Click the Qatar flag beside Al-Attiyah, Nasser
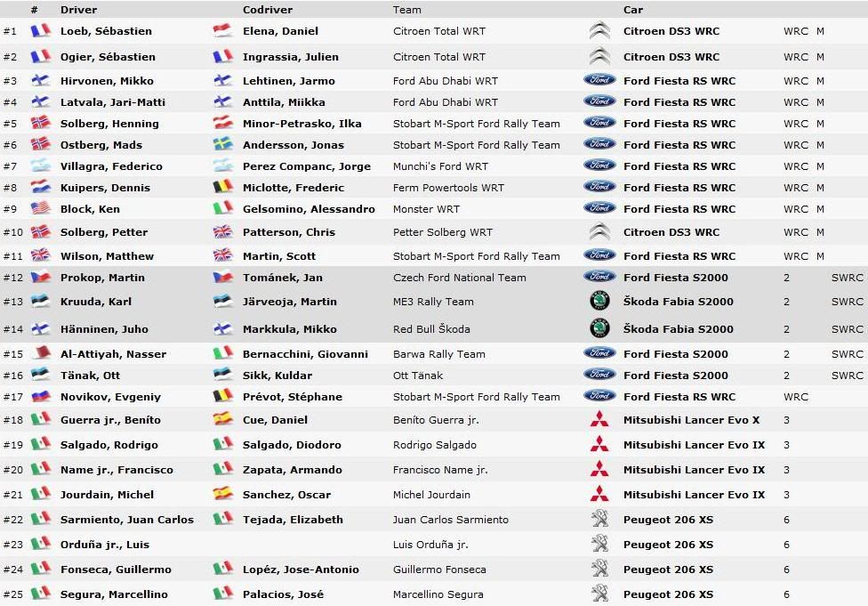The image size is (868, 606). pyautogui.click(x=40, y=354)
